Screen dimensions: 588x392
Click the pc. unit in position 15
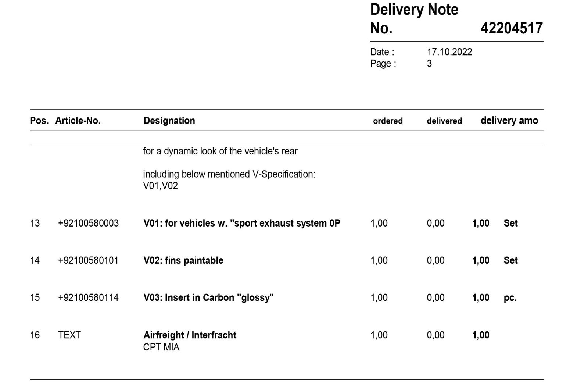pos(510,297)
